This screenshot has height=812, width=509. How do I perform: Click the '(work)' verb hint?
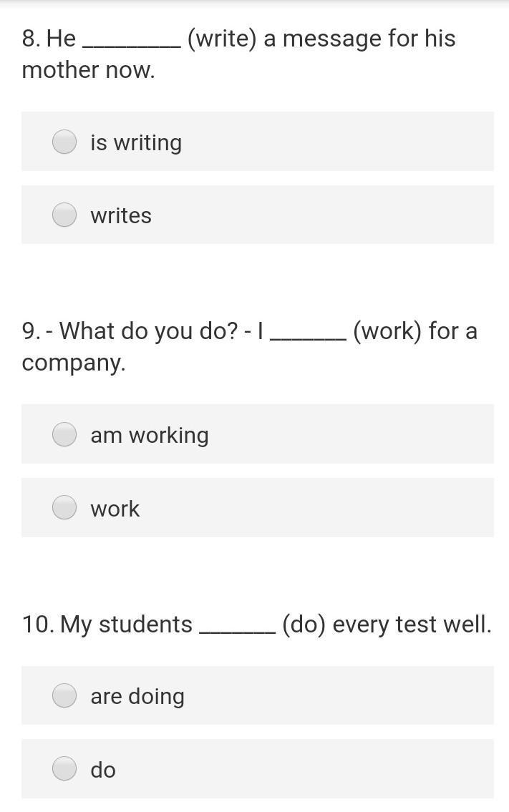(387, 331)
